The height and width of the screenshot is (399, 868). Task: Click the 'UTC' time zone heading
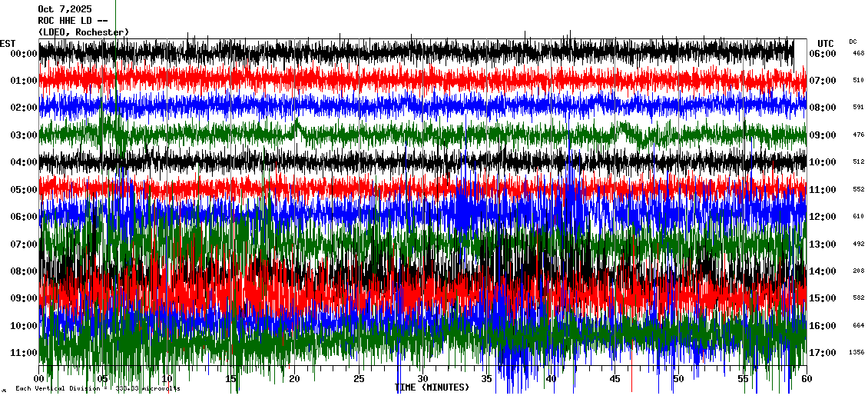point(826,44)
